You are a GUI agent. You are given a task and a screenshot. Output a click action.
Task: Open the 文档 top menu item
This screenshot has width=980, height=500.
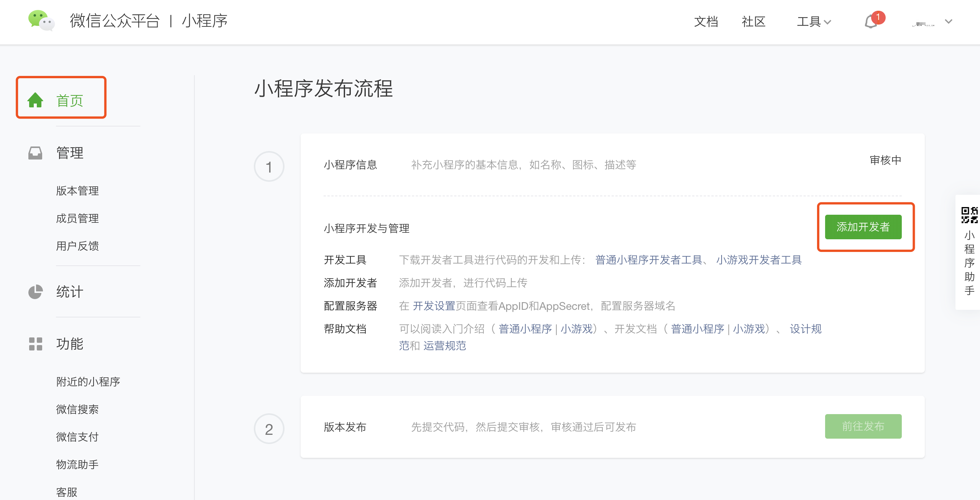tap(706, 22)
